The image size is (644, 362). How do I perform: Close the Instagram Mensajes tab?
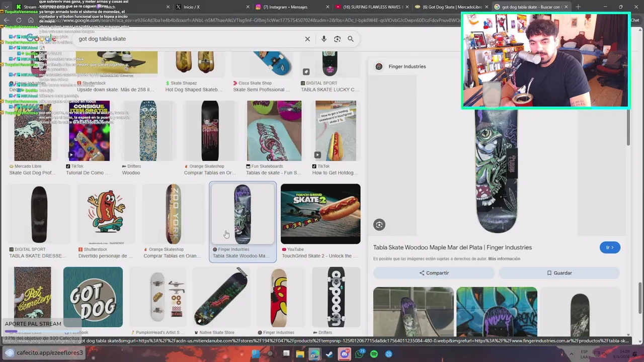coord(328,7)
